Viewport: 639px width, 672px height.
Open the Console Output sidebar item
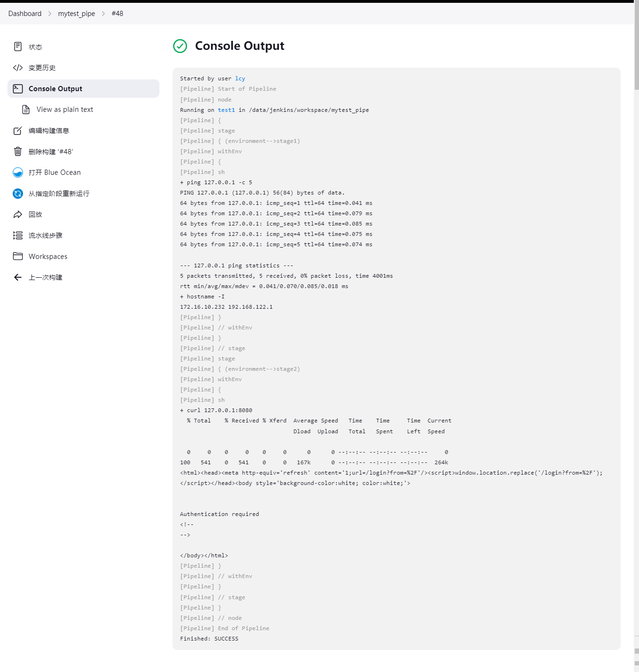coord(55,89)
